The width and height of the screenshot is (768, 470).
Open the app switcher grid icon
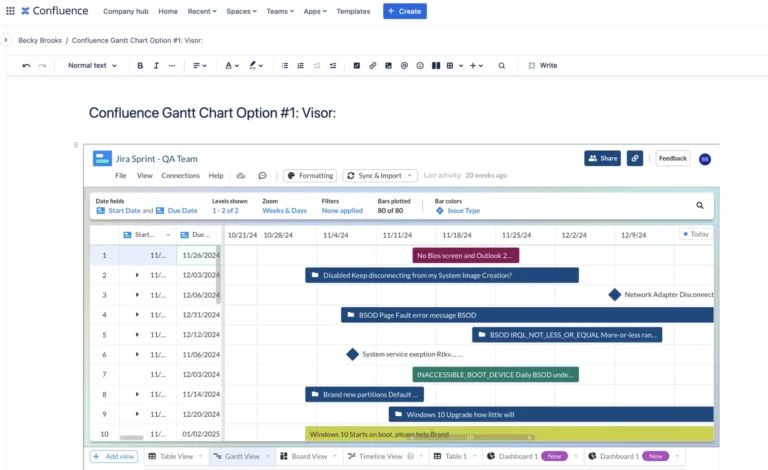(x=10, y=11)
